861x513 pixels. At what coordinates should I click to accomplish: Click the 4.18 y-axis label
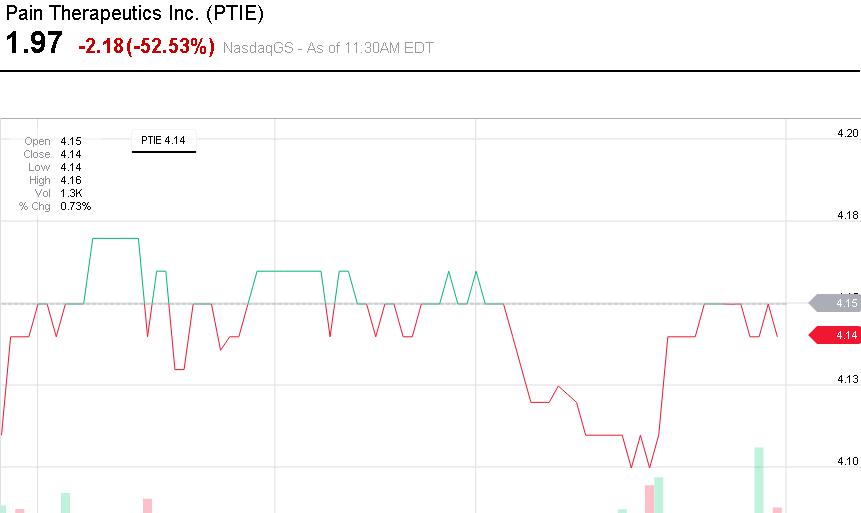(847, 215)
